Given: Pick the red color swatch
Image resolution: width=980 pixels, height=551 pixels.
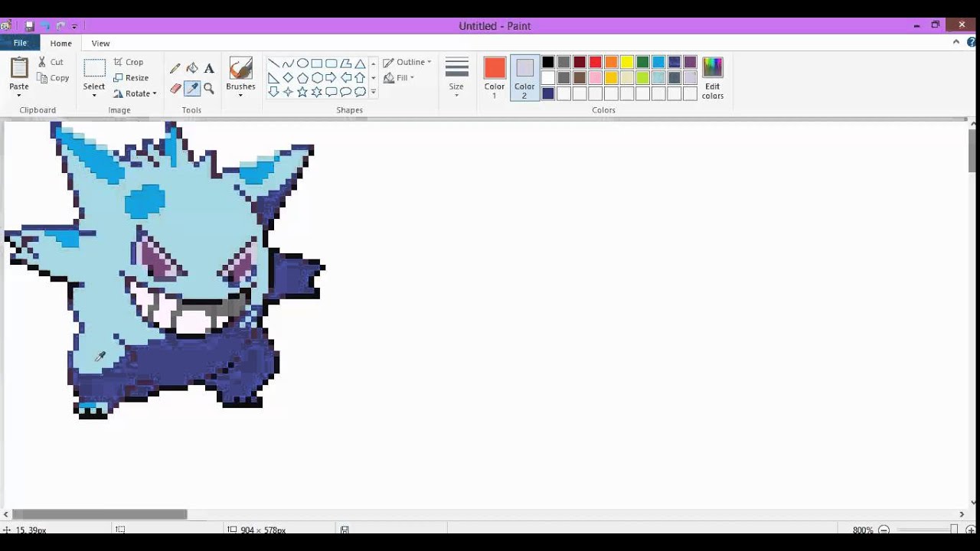Looking at the screenshot, I should (596, 62).
